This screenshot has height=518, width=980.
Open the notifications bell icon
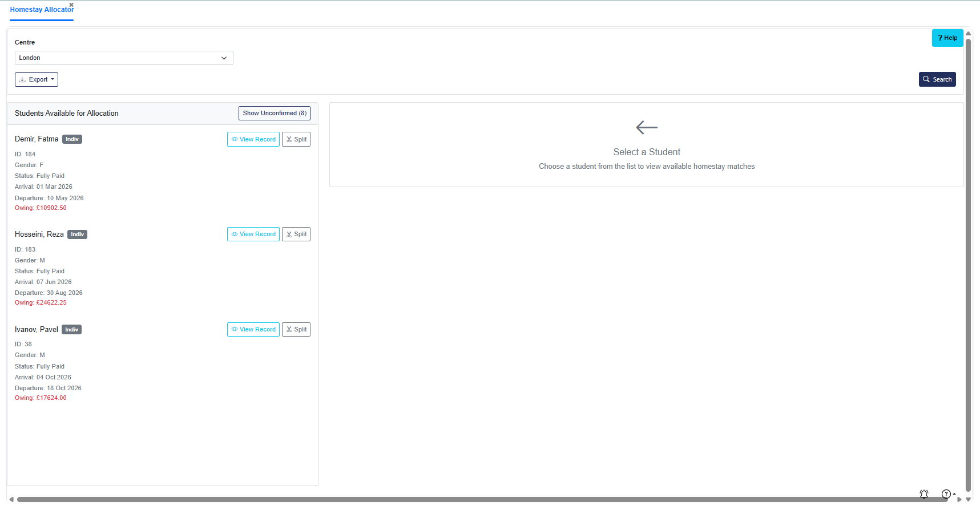tap(924, 494)
